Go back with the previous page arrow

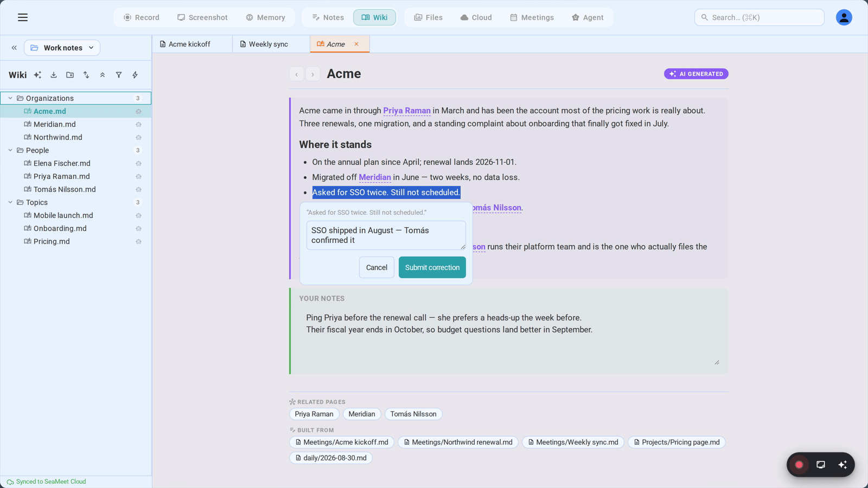[x=296, y=74]
